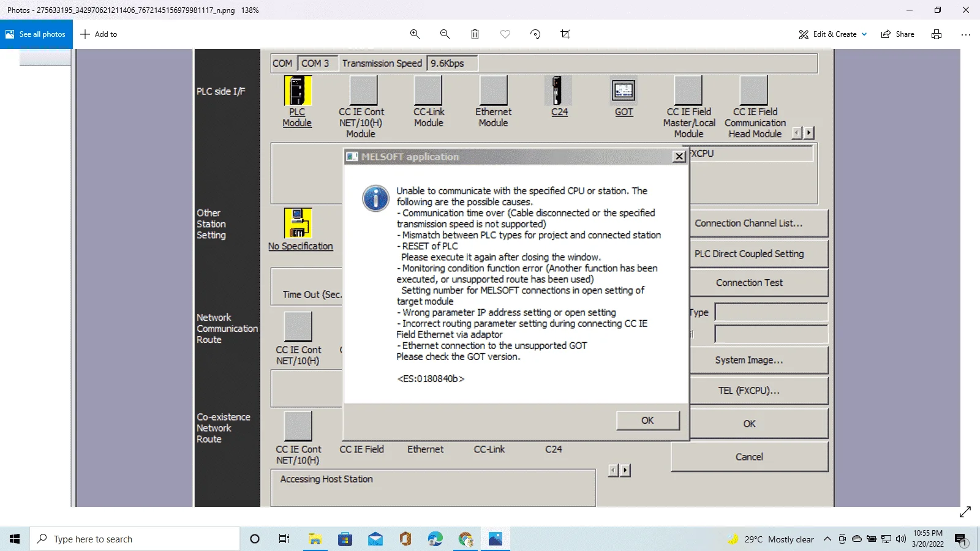This screenshot has height=551, width=980.
Task: Select the PLC Module interface icon
Action: coord(298,91)
